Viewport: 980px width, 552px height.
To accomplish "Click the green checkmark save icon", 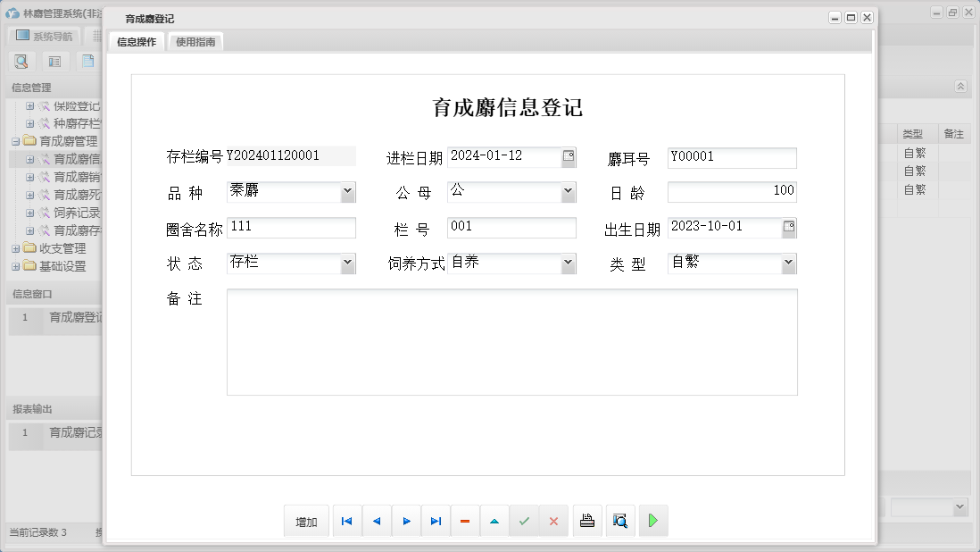I will click(x=525, y=520).
